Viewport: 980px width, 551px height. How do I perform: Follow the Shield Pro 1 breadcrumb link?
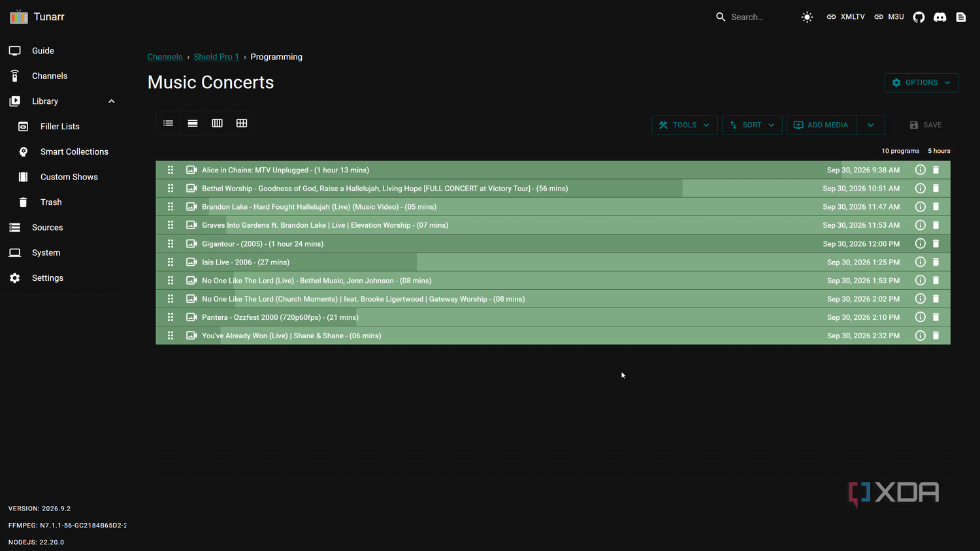[216, 57]
